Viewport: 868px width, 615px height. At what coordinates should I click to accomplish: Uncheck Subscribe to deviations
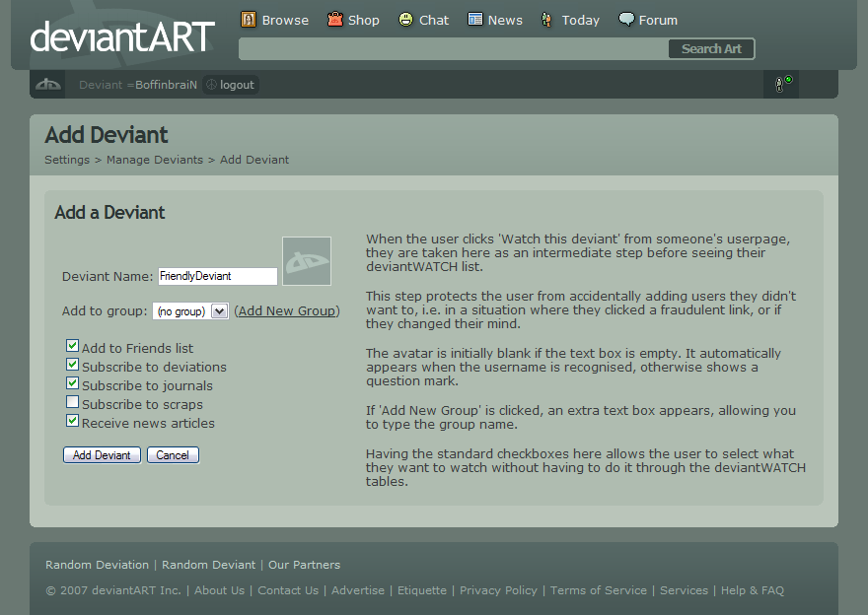[73, 365]
